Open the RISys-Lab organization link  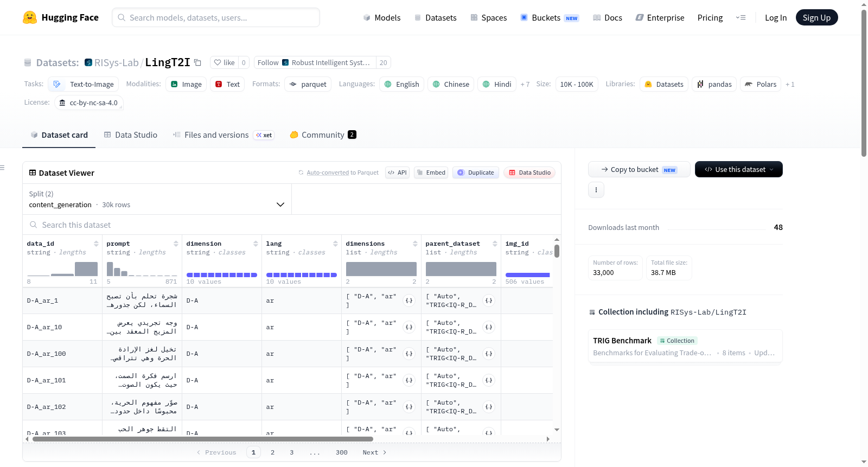[x=117, y=63]
